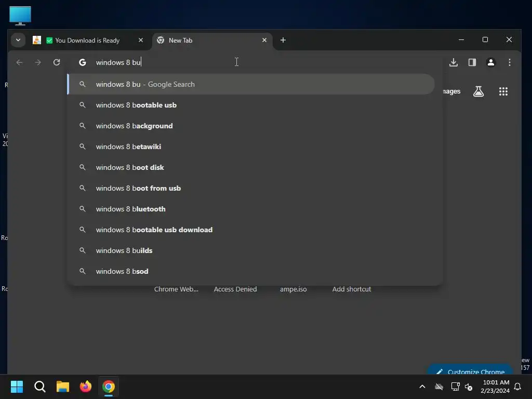Open the Chrome profile avatar menu

pos(491,62)
